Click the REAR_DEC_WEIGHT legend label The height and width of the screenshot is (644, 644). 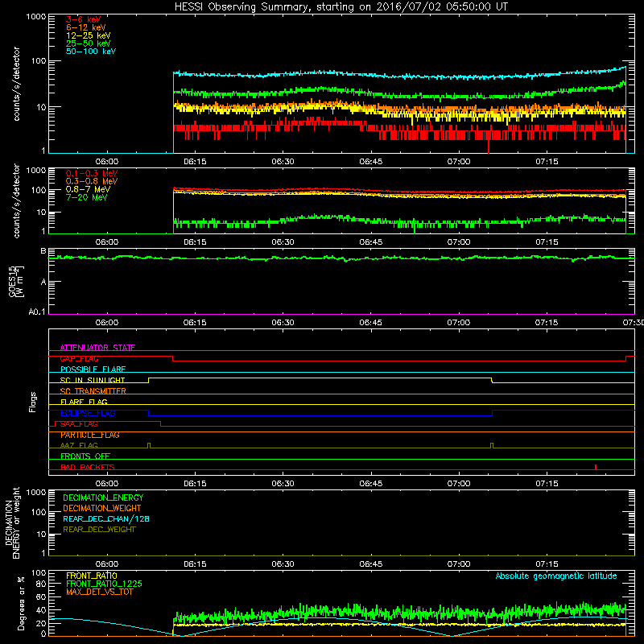pyautogui.click(x=99, y=530)
